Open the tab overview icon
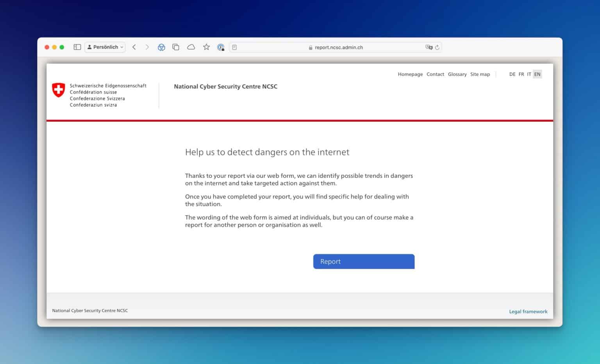 click(176, 47)
